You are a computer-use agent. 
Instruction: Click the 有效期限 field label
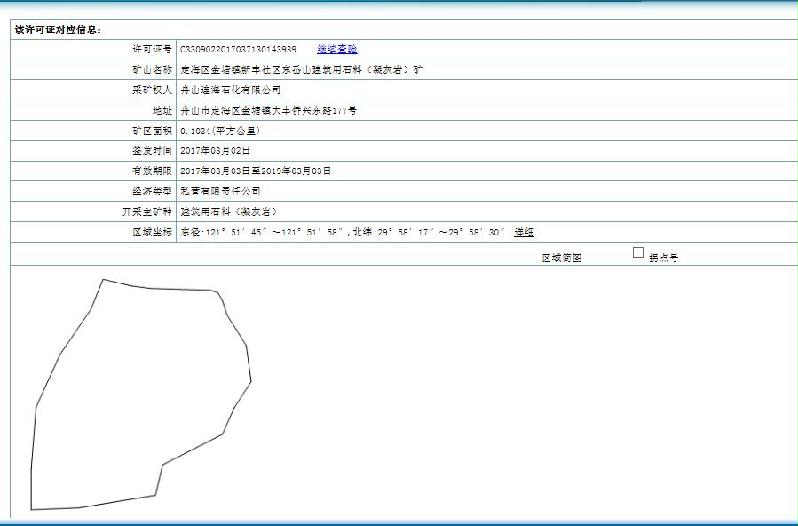click(152, 171)
